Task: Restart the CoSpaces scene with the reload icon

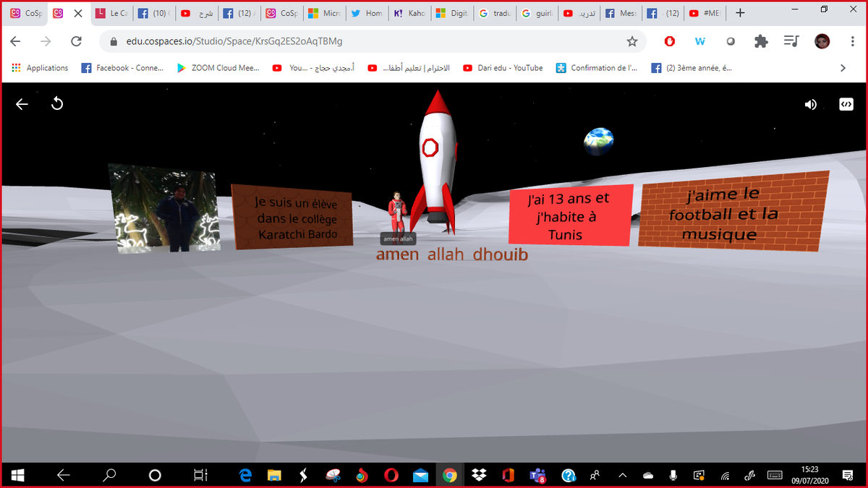Action: 57,104
